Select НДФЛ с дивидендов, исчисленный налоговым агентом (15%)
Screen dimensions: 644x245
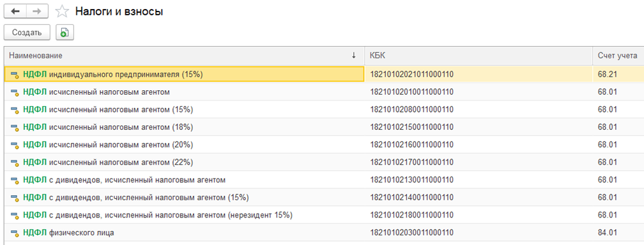click(136, 198)
